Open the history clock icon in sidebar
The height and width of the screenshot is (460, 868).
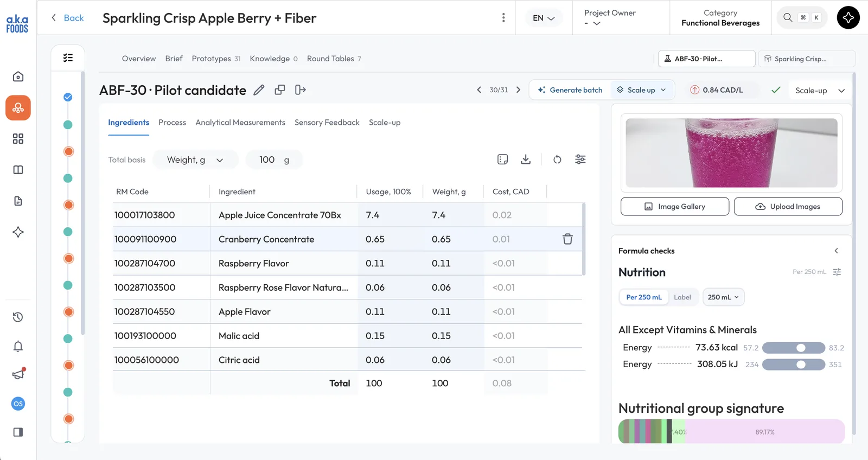coord(18,317)
